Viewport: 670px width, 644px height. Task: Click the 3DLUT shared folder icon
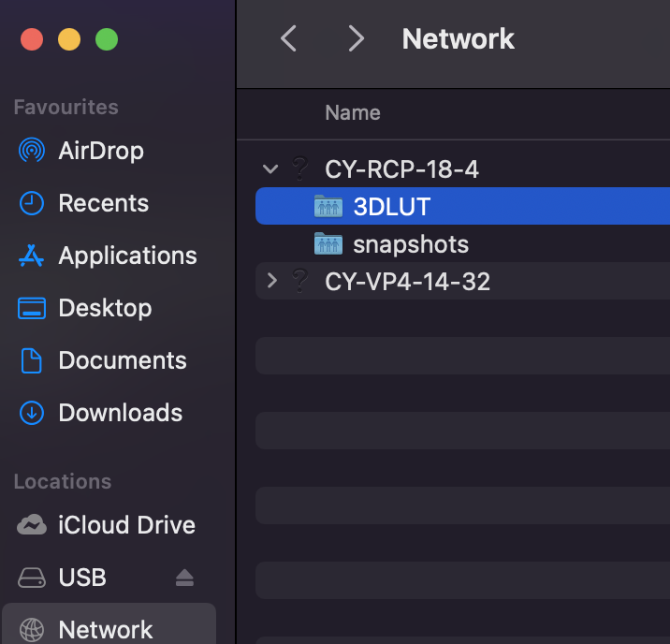(x=328, y=206)
